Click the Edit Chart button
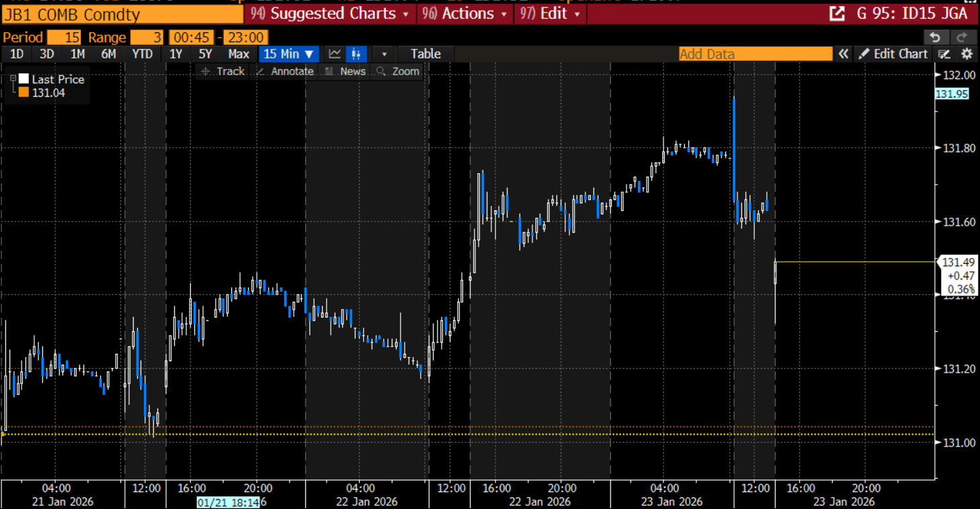 (893, 54)
